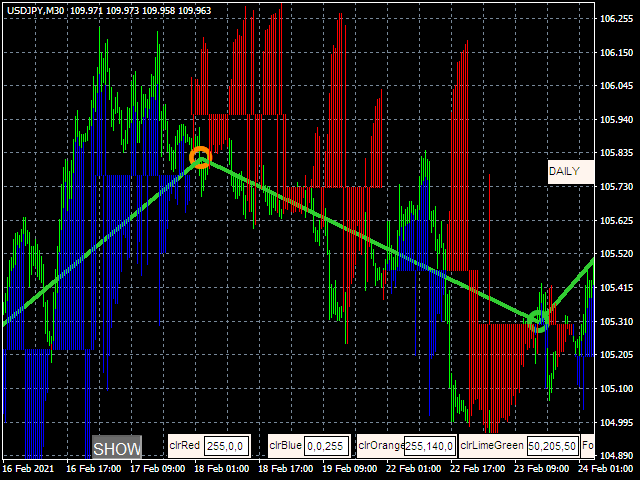Click the 16 Feb 2021 date label
640x480 pixels.
tap(28, 468)
